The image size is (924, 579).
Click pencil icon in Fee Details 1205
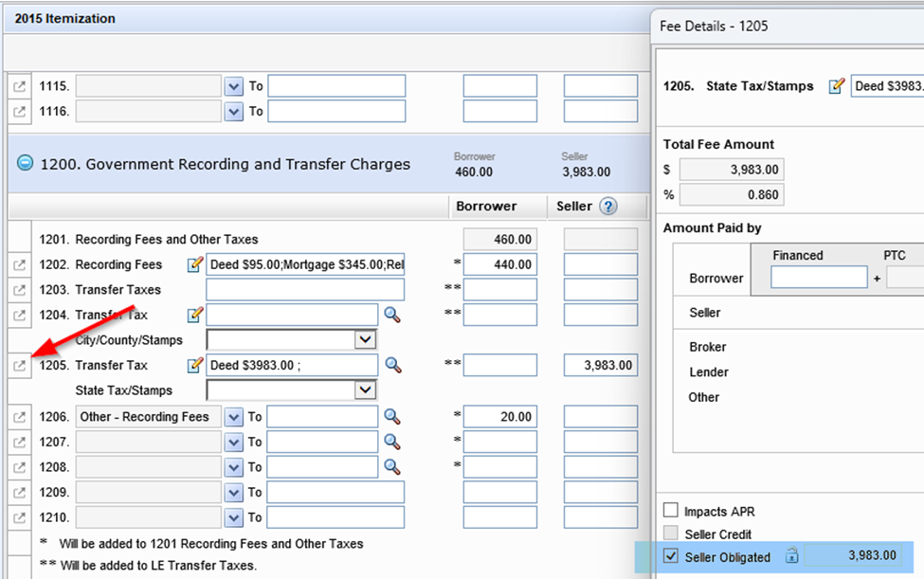837,86
